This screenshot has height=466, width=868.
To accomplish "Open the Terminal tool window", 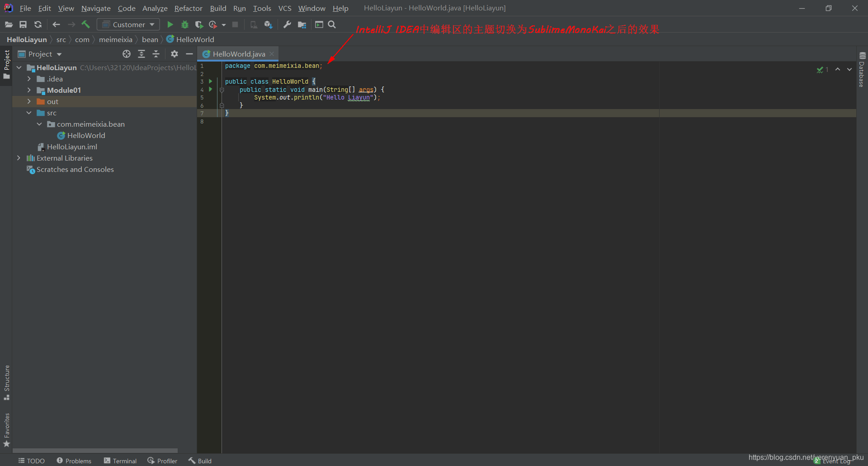I will [x=120, y=461].
